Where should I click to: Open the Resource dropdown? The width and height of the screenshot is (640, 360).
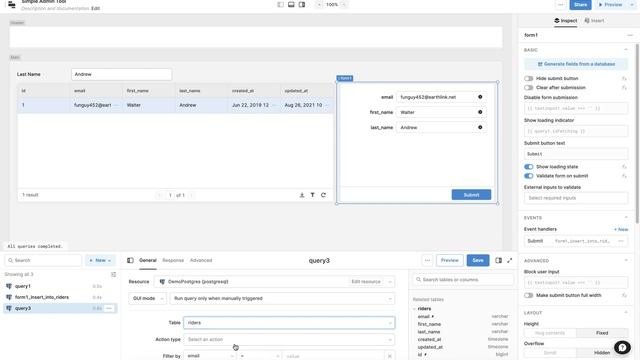[274, 282]
